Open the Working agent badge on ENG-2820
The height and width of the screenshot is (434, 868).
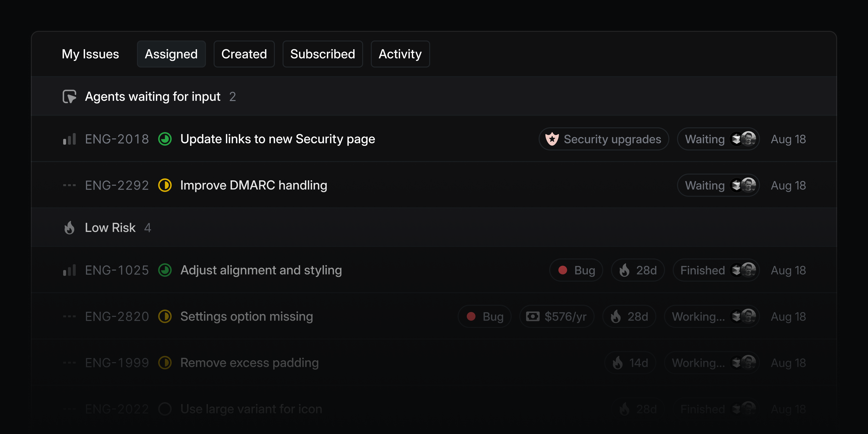tap(712, 316)
